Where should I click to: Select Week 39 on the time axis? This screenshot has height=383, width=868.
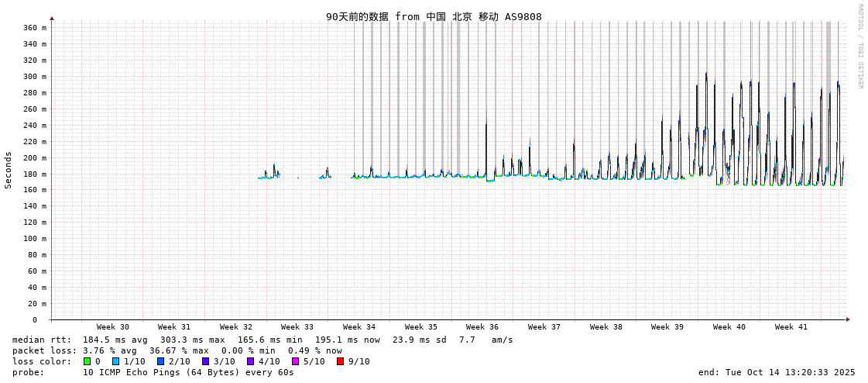tap(667, 327)
